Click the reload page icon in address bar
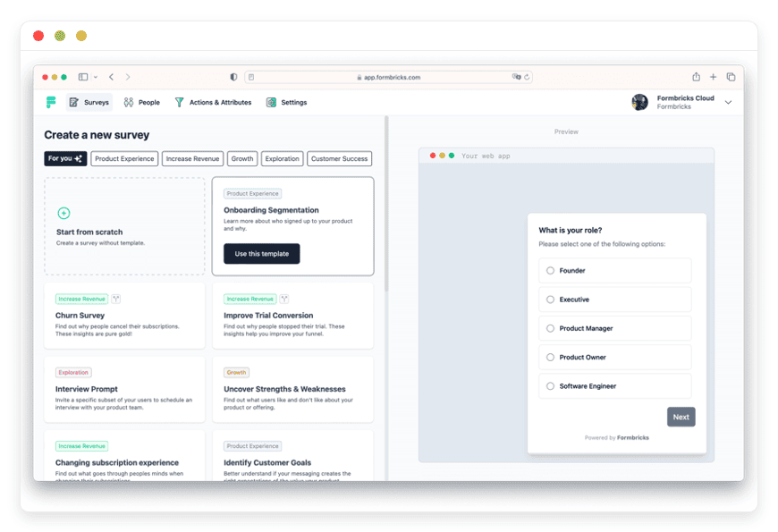 [527, 77]
